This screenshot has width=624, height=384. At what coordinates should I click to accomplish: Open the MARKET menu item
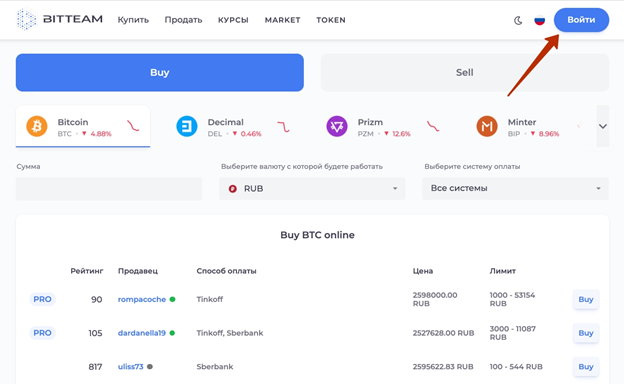(x=283, y=20)
